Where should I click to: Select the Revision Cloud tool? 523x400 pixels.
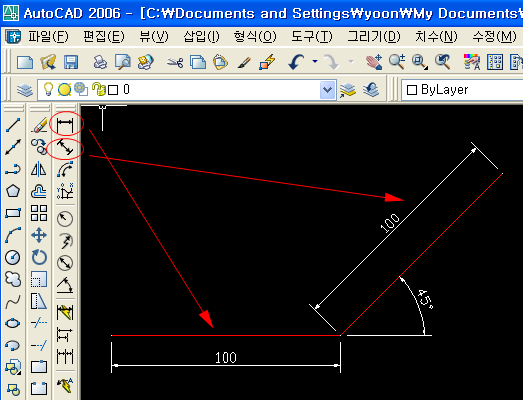point(13,279)
